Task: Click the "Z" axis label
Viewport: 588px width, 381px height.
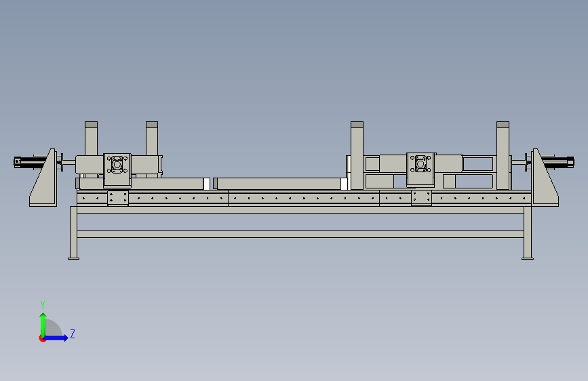Action: tap(73, 334)
